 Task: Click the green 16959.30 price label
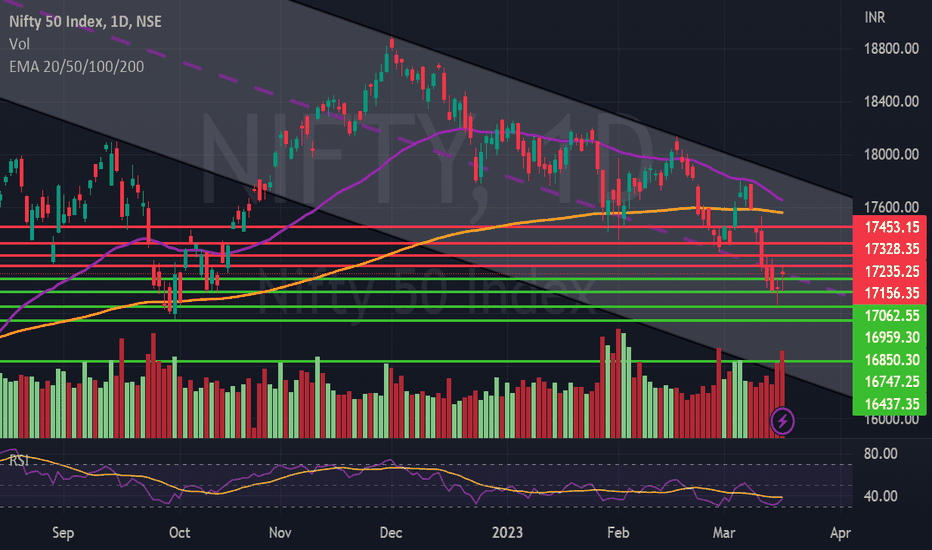(x=892, y=337)
